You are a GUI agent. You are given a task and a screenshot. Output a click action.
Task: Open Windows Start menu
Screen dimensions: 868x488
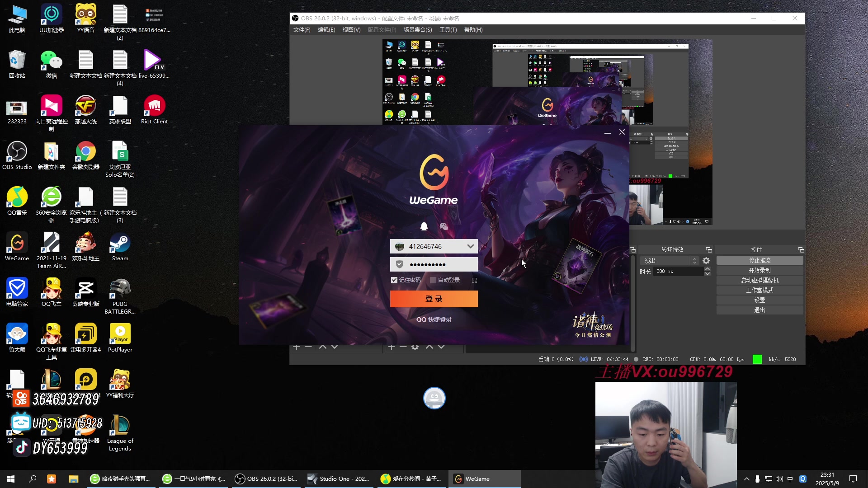click(x=11, y=479)
